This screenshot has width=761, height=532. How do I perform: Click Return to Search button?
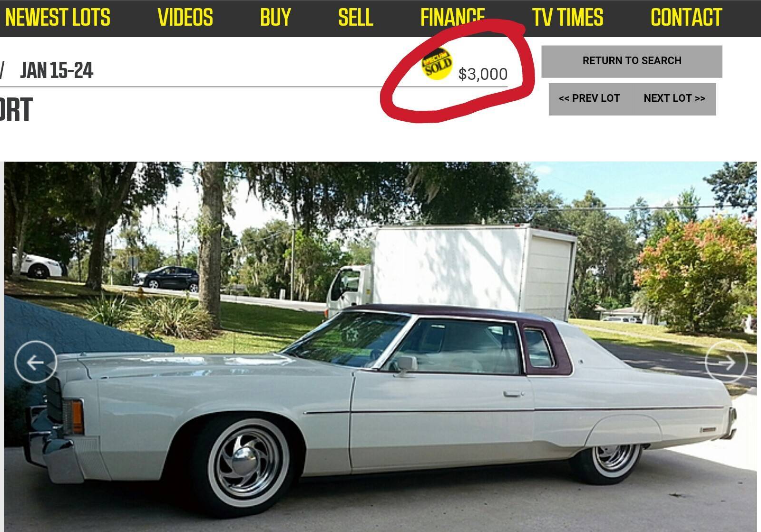click(632, 61)
